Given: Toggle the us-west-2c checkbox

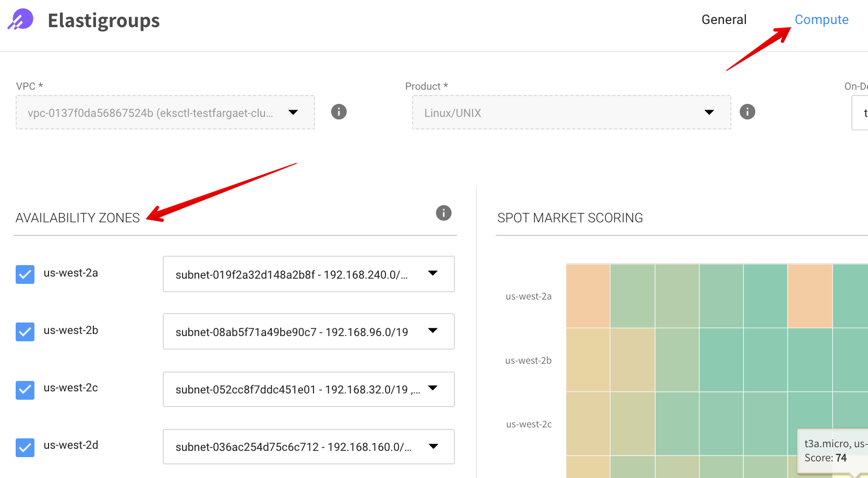Looking at the screenshot, I should [25, 390].
